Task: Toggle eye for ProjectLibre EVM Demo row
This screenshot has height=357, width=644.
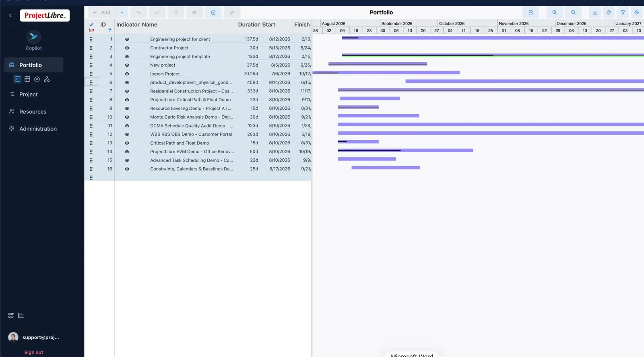Action: (127, 152)
